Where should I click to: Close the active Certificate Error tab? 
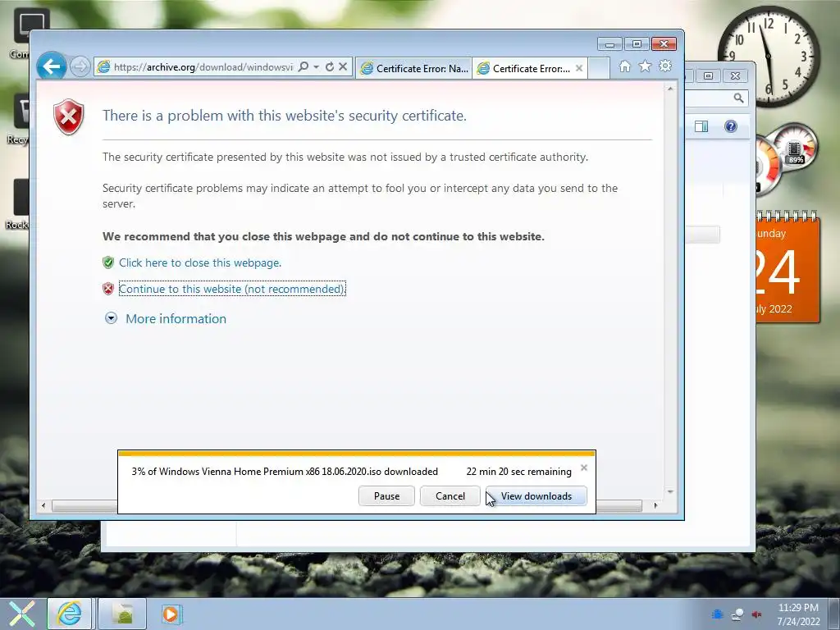coord(579,68)
